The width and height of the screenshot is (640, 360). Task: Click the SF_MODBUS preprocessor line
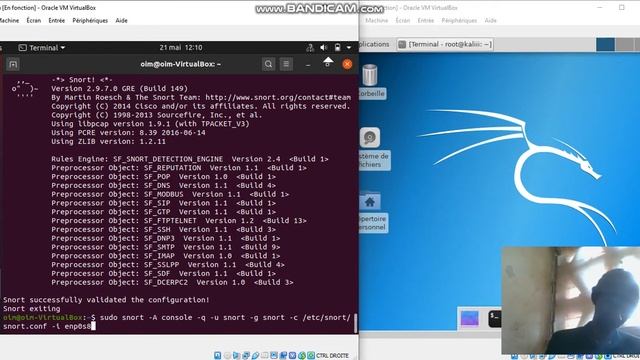[170, 194]
